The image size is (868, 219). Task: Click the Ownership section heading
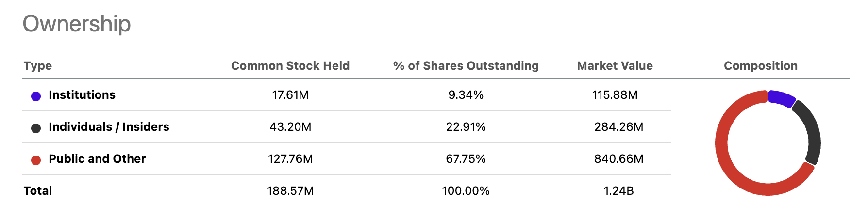[77, 24]
